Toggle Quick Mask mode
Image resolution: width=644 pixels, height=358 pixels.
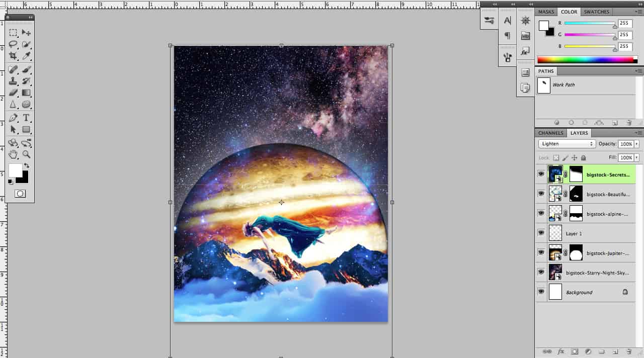coord(20,194)
